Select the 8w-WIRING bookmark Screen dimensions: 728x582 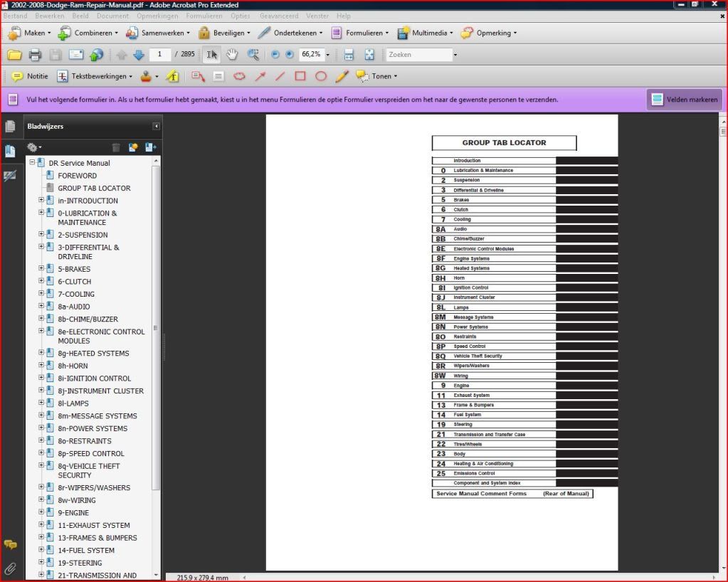[77, 500]
